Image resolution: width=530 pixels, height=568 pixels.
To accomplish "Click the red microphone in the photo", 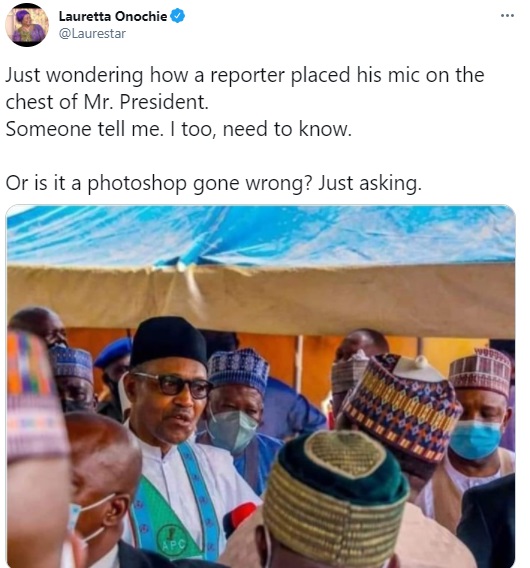I will (x=239, y=518).
